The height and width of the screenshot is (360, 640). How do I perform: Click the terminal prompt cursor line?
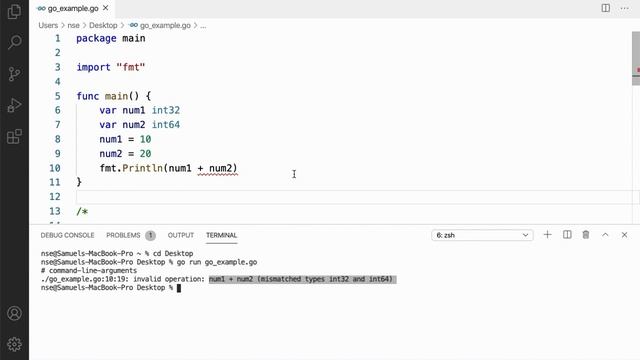click(111, 288)
